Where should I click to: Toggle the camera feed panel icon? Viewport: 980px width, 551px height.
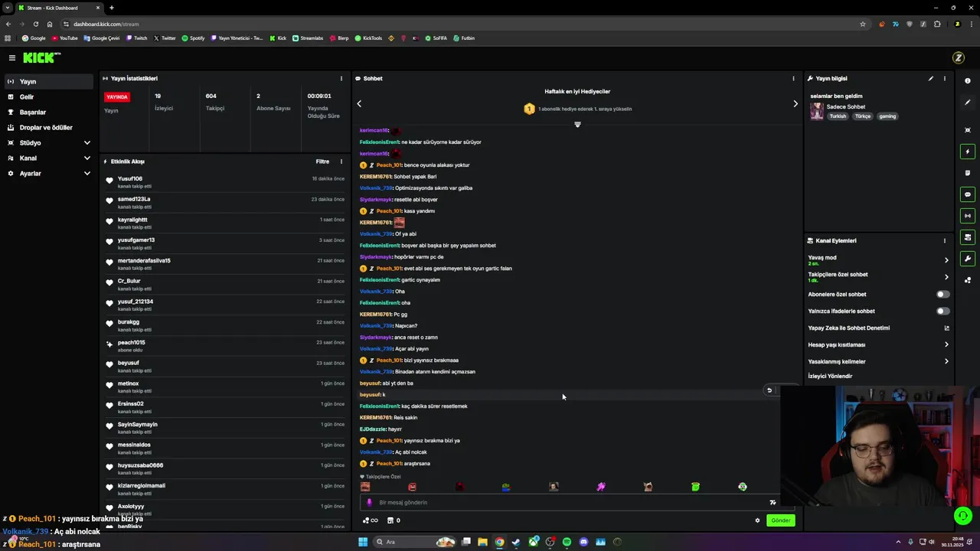pyautogui.click(x=968, y=237)
